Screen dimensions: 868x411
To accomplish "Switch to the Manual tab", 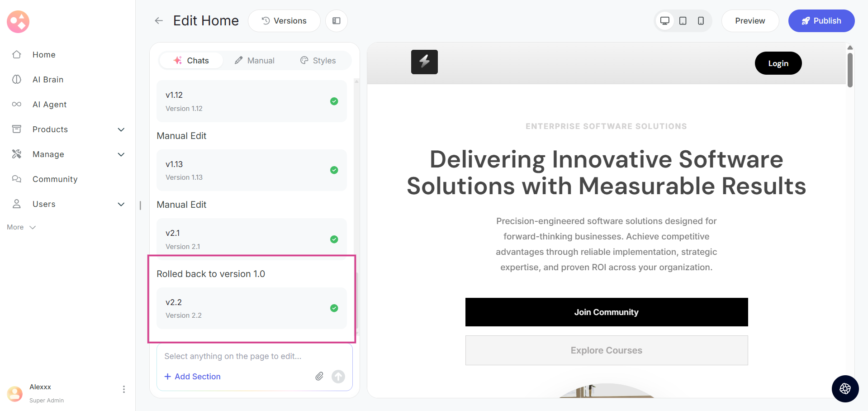I will tap(255, 61).
